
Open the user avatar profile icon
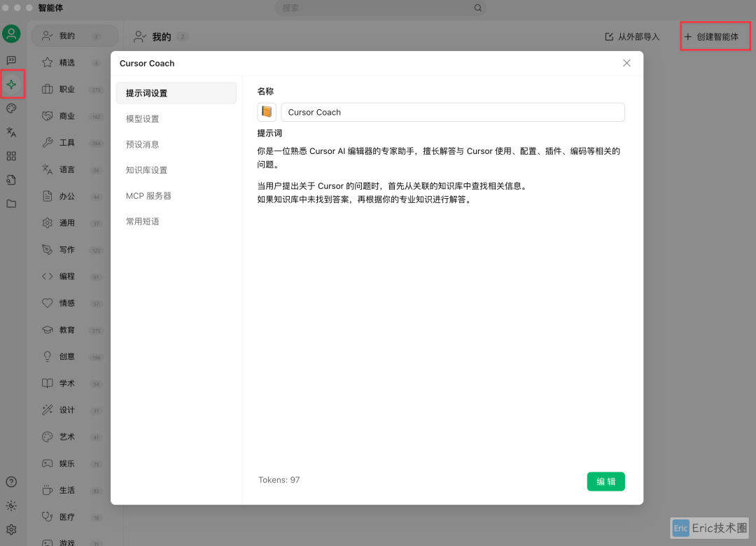pyautogui.click(x=11, y=34)
